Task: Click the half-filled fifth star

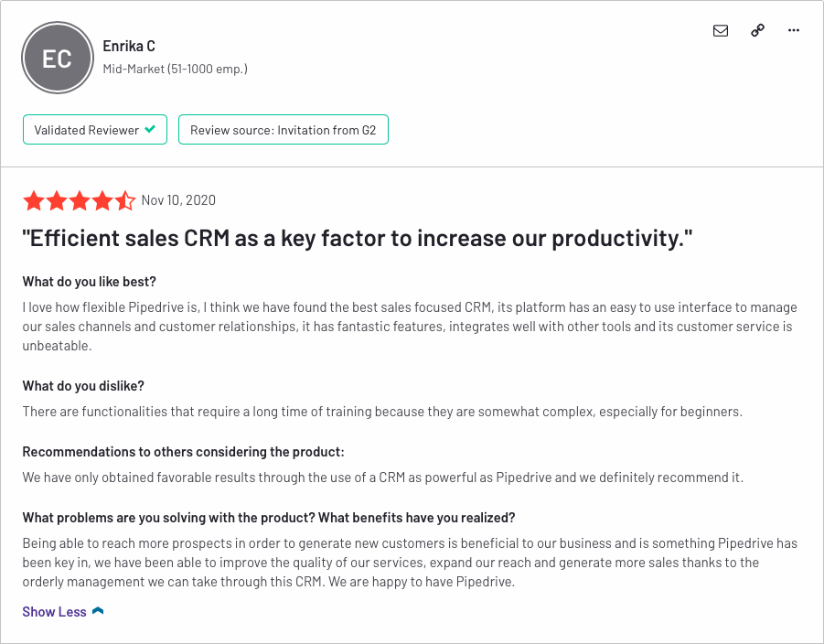Action: point(125,201)
